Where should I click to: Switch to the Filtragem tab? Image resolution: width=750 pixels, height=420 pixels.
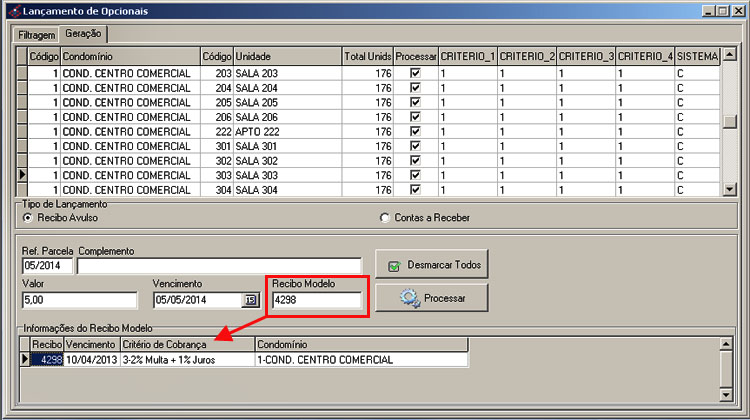[x=36, y=33]
